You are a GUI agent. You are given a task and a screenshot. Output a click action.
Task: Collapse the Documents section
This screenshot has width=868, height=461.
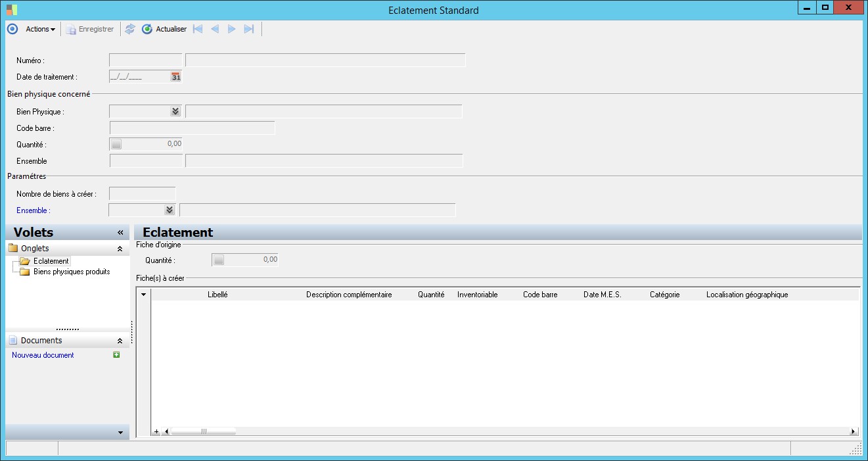coord(120,341)
